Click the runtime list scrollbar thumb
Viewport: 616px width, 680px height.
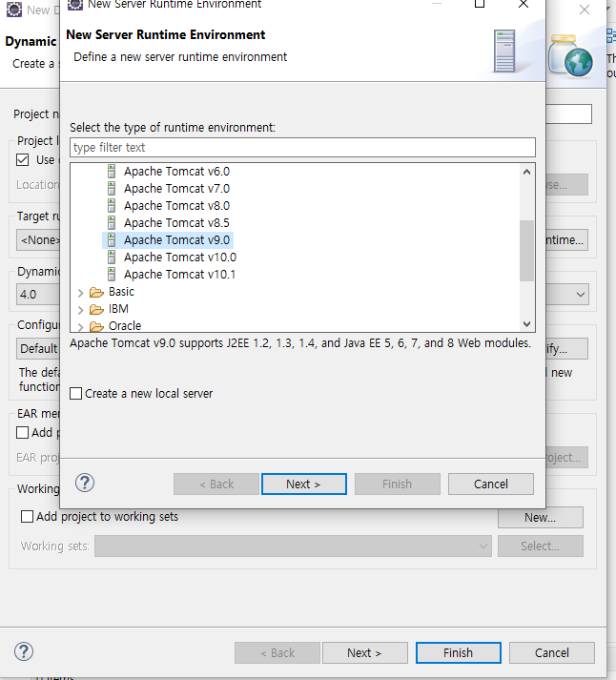[x=526, y=251]
